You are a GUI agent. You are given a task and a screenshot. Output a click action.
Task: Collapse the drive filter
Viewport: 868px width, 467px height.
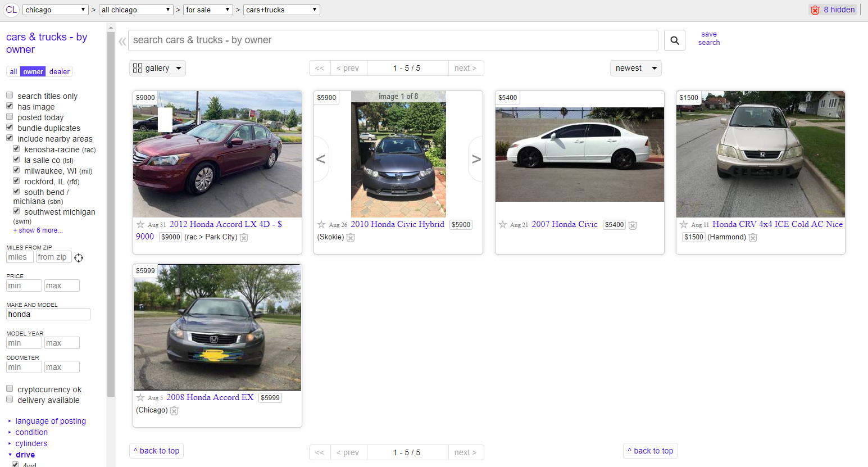pyautogui.click(x=25, y=455)
